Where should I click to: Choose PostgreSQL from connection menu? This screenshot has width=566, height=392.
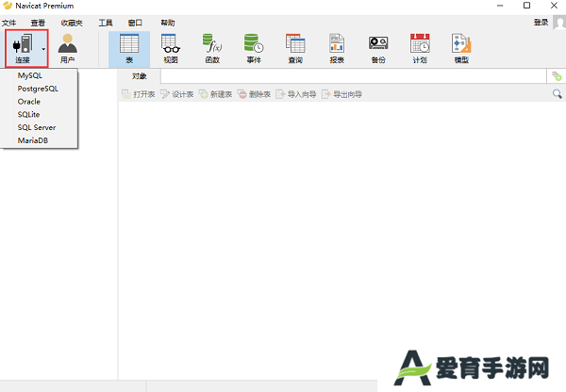(x=39, y=89)
